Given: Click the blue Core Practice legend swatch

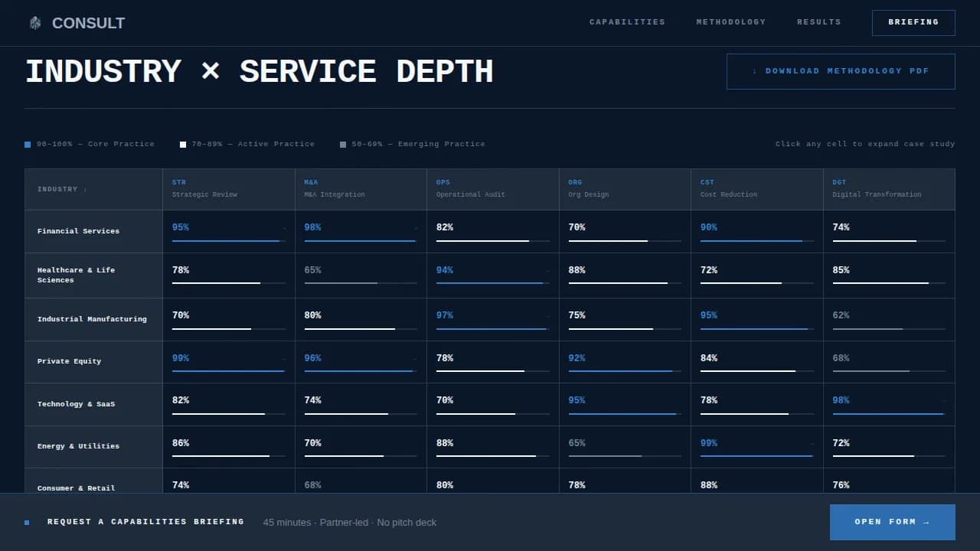Looking at the screenshot, I should (x=28, y=144).
